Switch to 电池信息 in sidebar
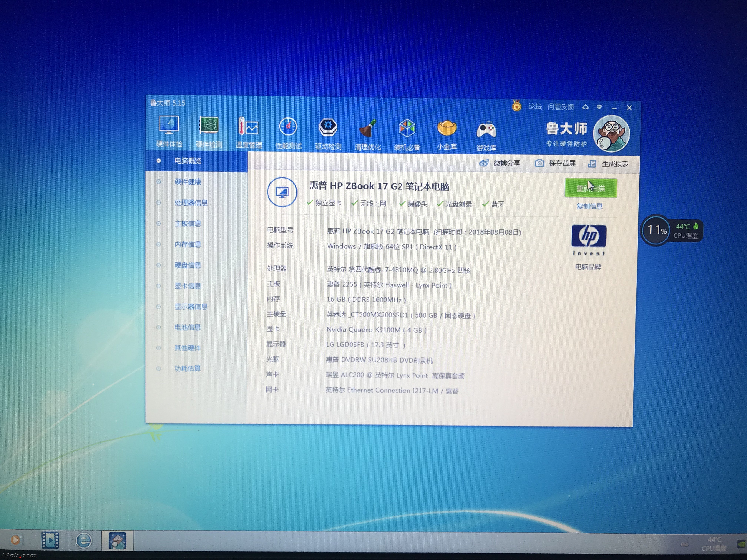This screenshot has height=560, width=747. [x=188, y=327]
